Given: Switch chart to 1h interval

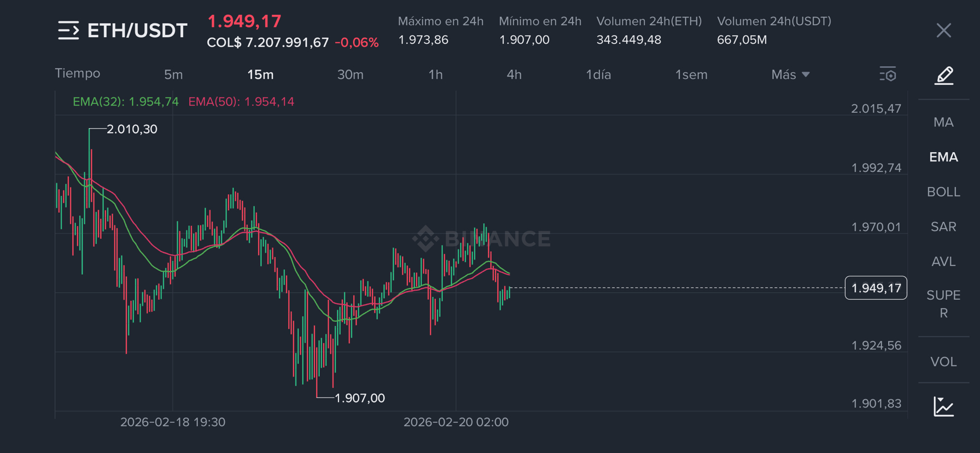Looking at the screenshot, I should point(435,74).
